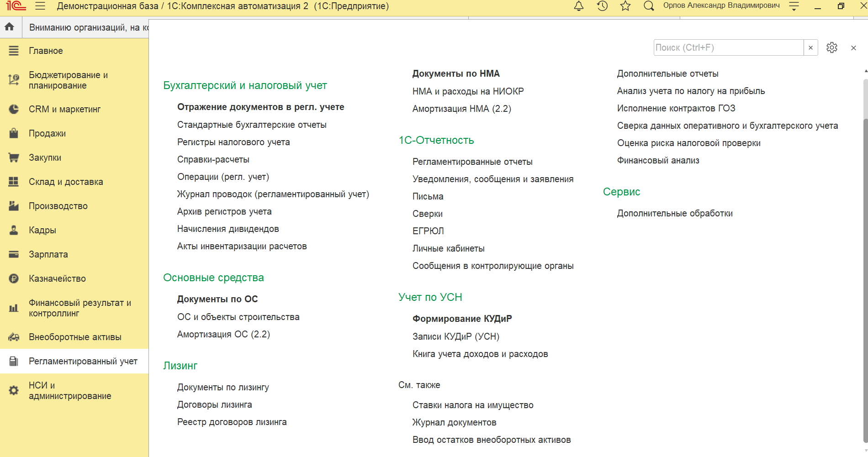This screenshot has width=868, height=457.
Task: Open ЕГРЮЛ link
Action: 428,231
